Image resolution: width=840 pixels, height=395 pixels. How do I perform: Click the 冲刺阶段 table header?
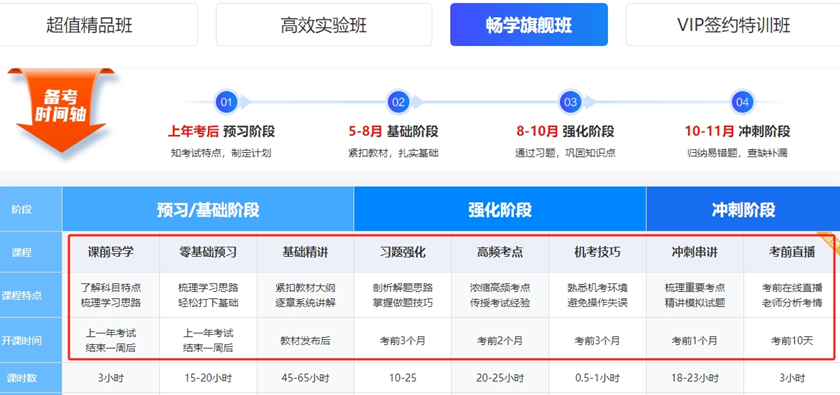[743, 209]
